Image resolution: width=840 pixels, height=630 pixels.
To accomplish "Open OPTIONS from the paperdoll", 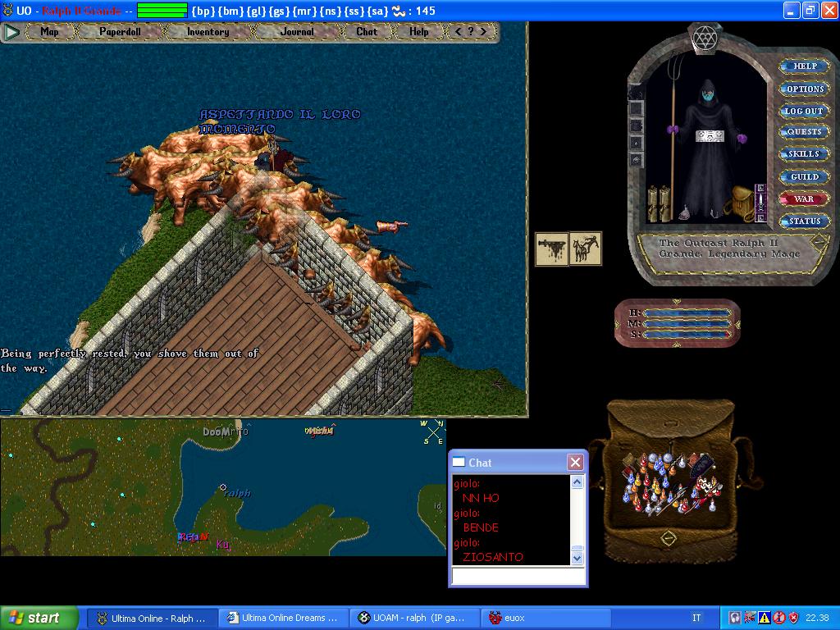I will click(x=805, y=89).
